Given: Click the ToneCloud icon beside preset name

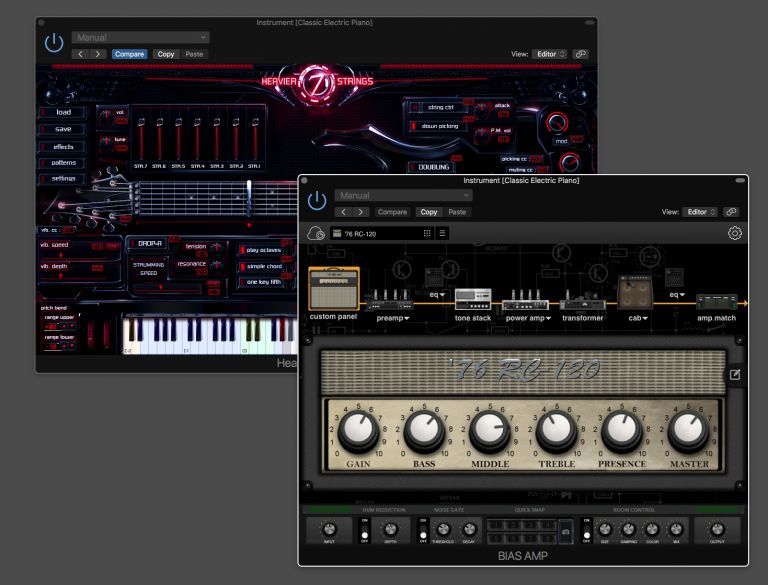Looking at the screenshot, I should (316, 233).
